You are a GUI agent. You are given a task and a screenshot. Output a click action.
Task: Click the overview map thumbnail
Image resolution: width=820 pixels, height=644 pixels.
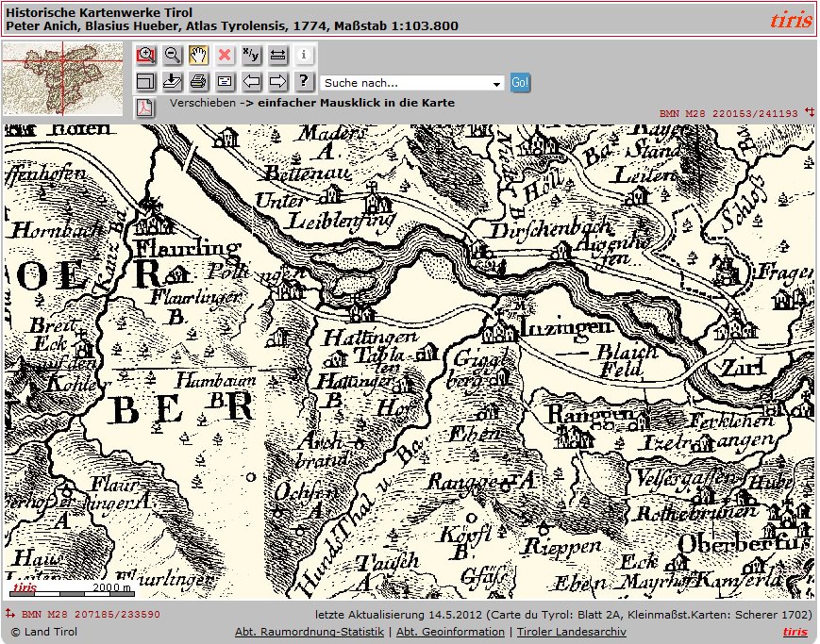pyautogui.click(x=62, y=79)
